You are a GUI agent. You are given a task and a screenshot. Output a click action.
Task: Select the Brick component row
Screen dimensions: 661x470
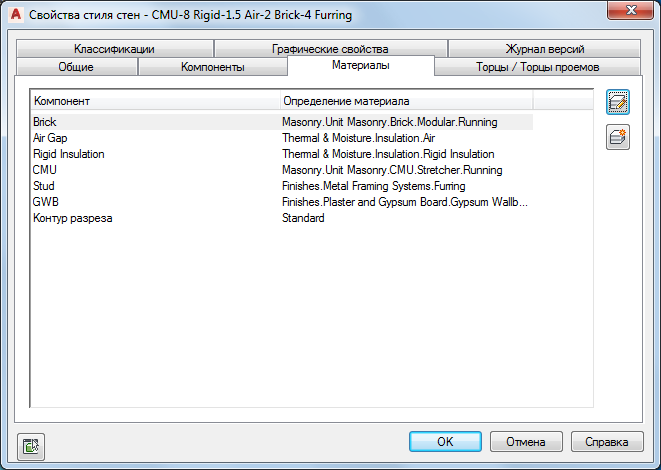click(x=45, y=122)
